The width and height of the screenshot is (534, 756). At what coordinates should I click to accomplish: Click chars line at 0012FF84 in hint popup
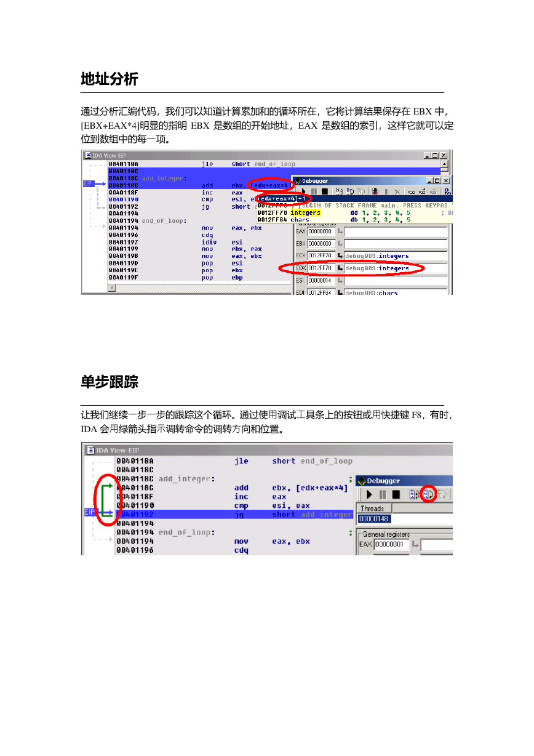(334, 219)
